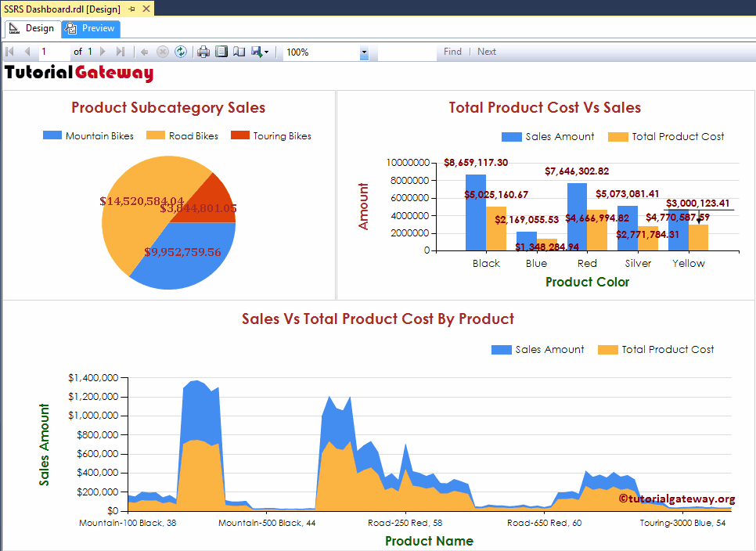Open the Export save dropdown

(261, 52)
